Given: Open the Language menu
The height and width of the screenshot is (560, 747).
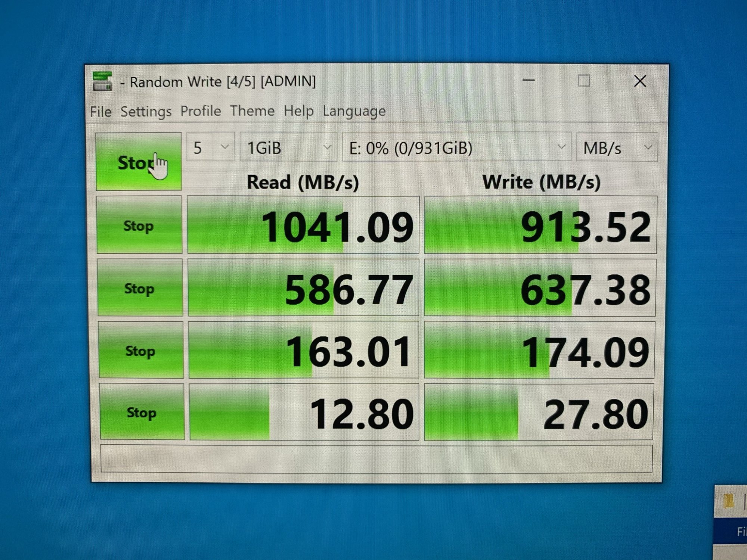Looking at the screenshot, I should pyautogui.click(x=354, y=111).
